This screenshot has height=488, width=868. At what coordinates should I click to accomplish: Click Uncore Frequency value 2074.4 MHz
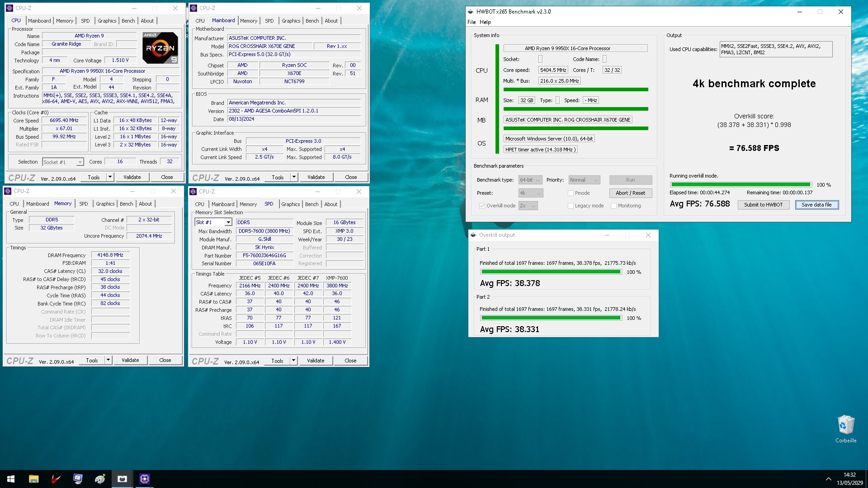[x=149, y=236]
